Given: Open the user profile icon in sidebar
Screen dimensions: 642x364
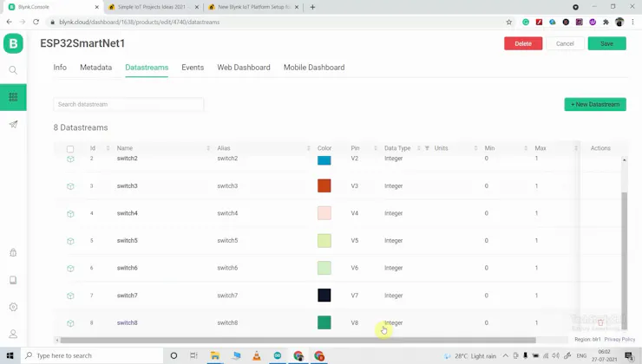Looking at the screenshot, I should tap(13, 334).
